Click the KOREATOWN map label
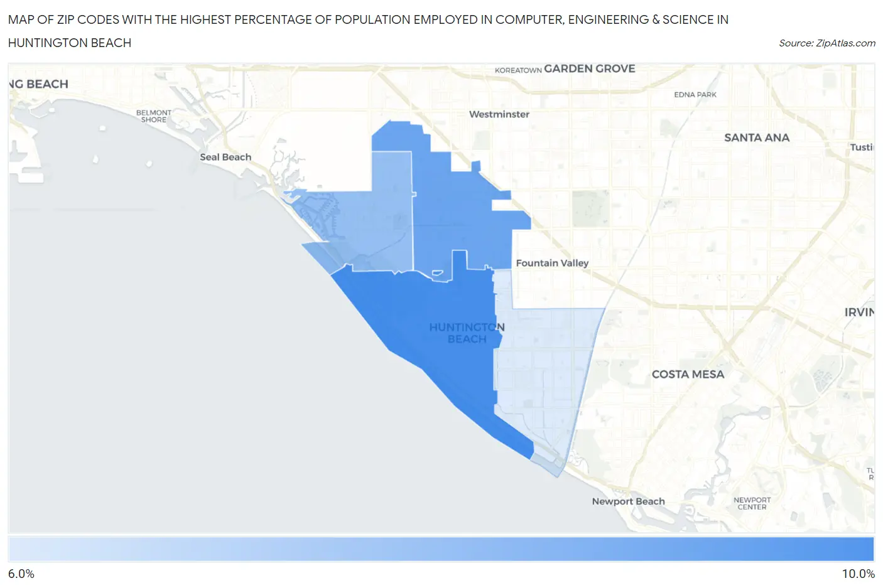Screen dimensions: 883x588 click(x=518, y=70)
